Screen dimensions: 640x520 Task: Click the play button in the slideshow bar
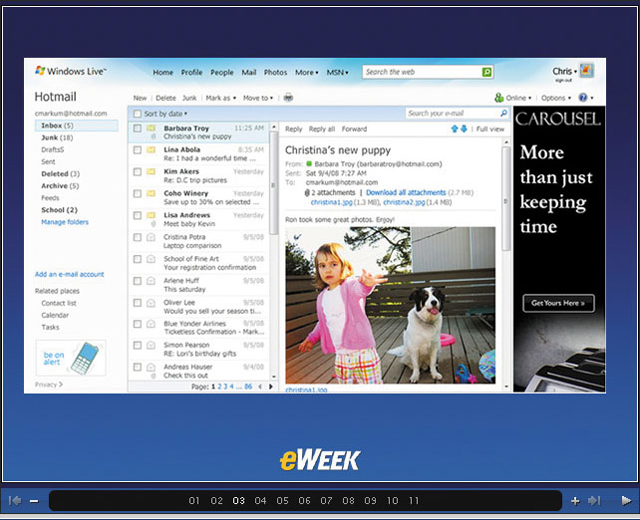tap(626, 501)
